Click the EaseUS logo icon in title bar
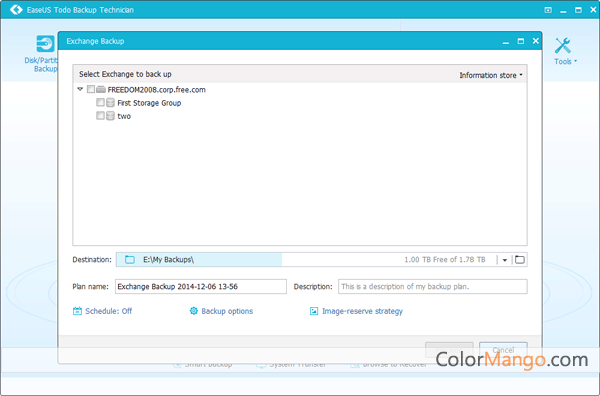Viewport: 600px width, 396px height. tap(16, 10)
